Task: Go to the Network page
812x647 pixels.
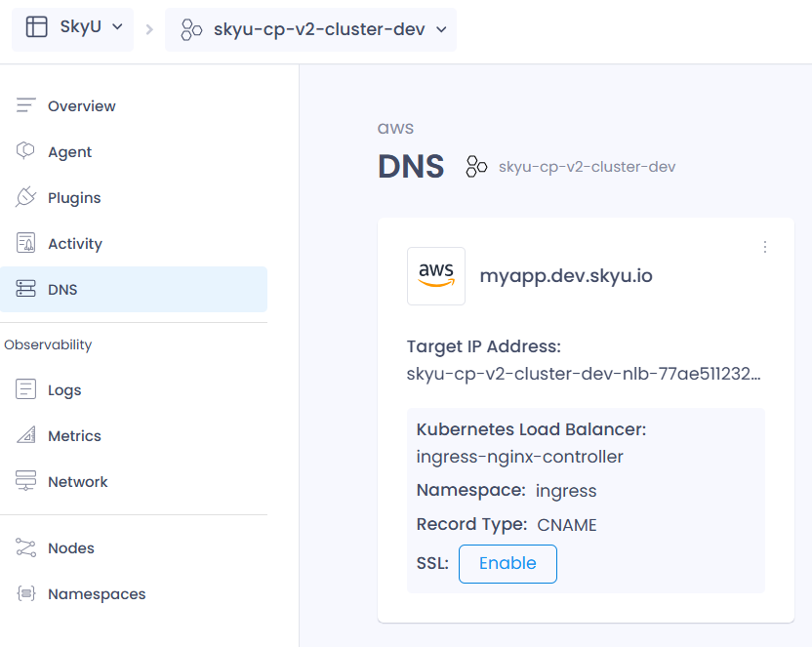Action: (134, 481)
